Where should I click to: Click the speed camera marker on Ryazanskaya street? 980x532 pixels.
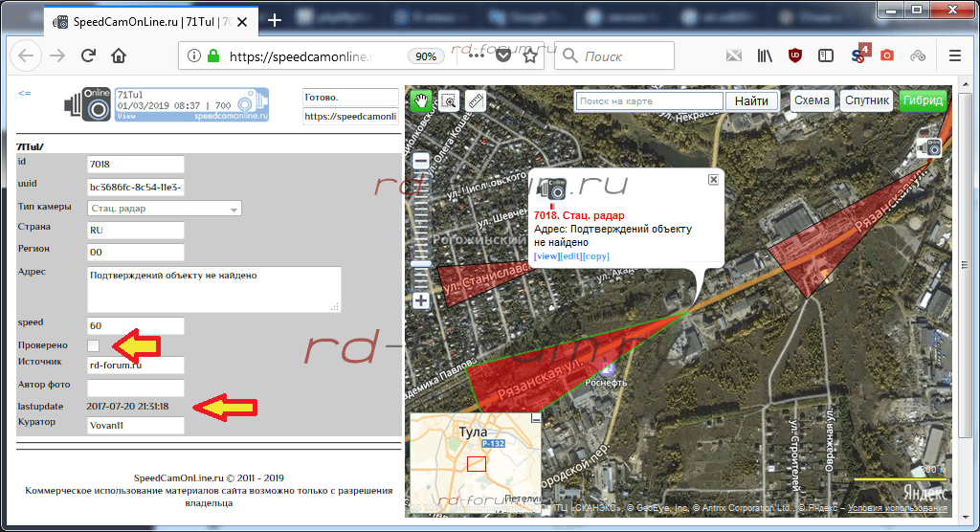(928, 147)
